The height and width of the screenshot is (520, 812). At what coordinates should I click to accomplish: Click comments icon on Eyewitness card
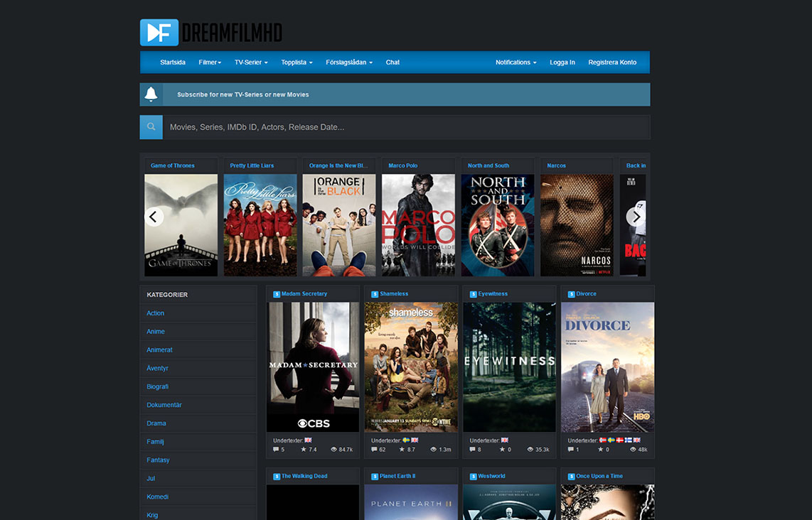coord(472,450)
